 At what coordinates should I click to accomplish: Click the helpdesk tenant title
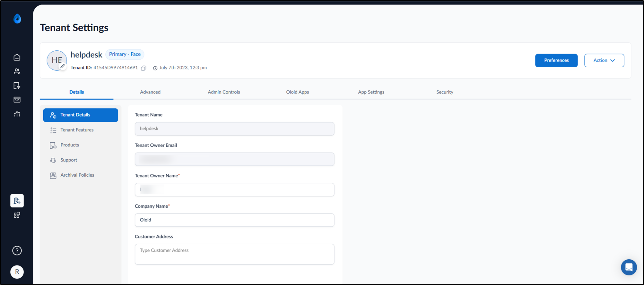[86, 55]
